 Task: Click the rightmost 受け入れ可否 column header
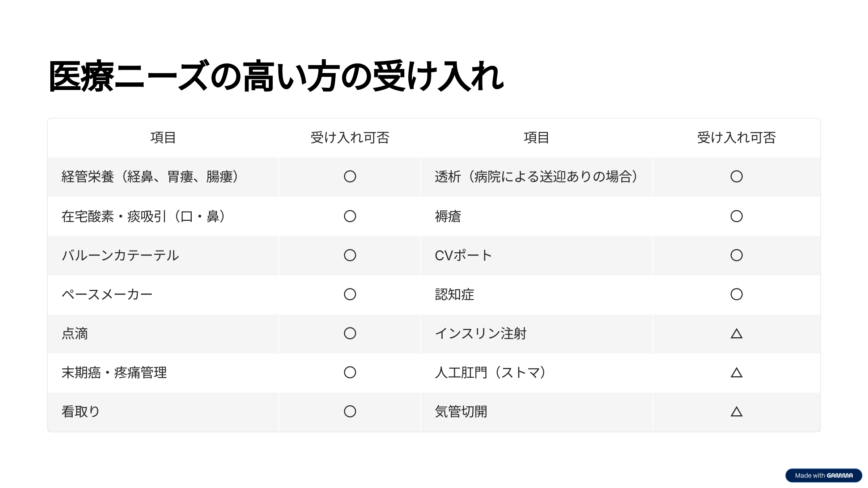coord(736,138)
